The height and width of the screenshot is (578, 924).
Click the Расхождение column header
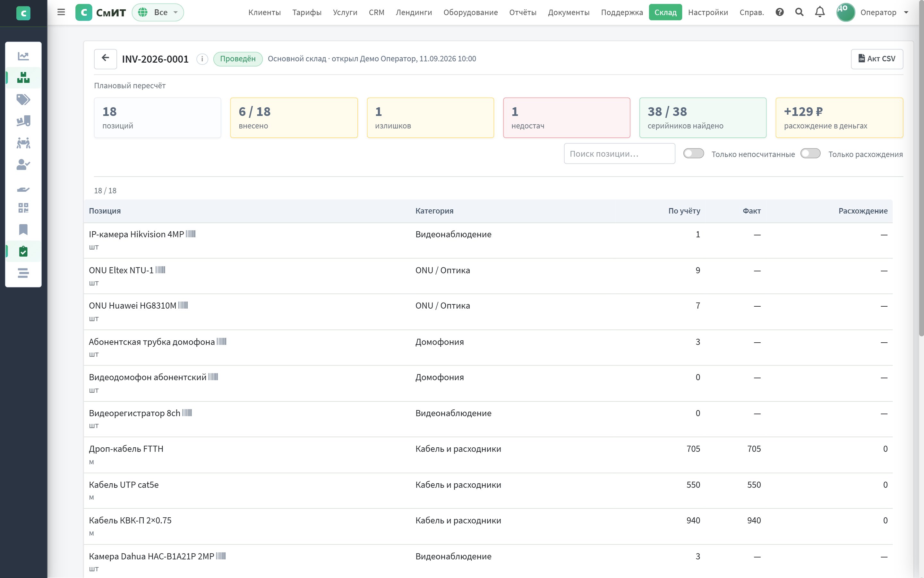coord(863,211)
